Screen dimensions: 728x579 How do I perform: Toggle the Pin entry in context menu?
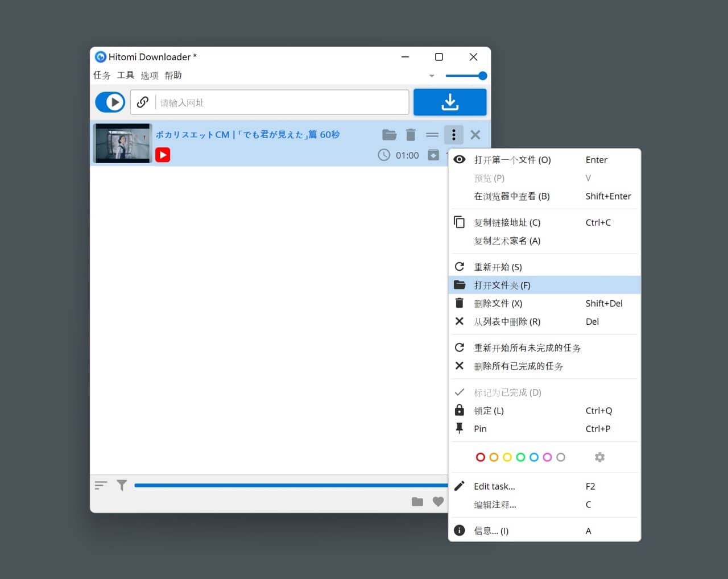click(x=544, y=429)
